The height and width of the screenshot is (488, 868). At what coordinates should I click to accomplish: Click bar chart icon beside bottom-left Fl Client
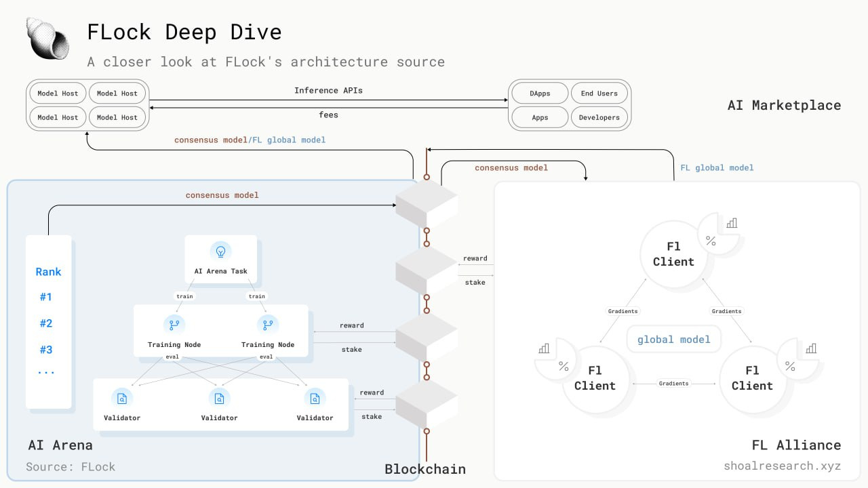544,348
